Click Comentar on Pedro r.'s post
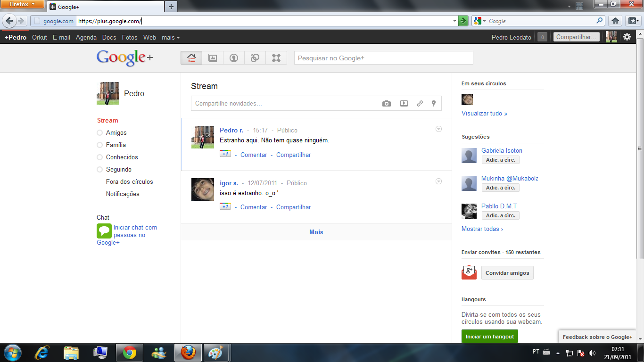 tap(254, 155)
